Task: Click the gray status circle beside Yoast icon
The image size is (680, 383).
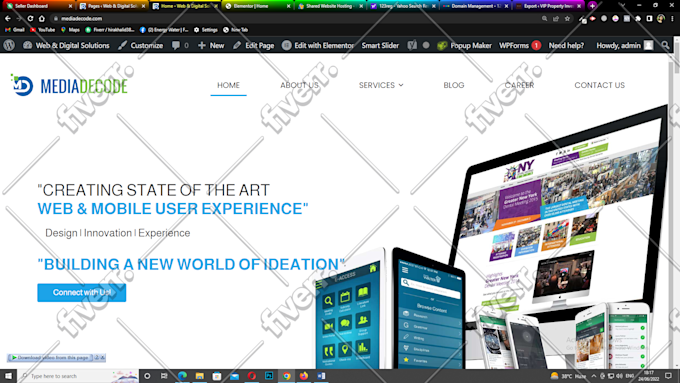Action: coord(426,45)
